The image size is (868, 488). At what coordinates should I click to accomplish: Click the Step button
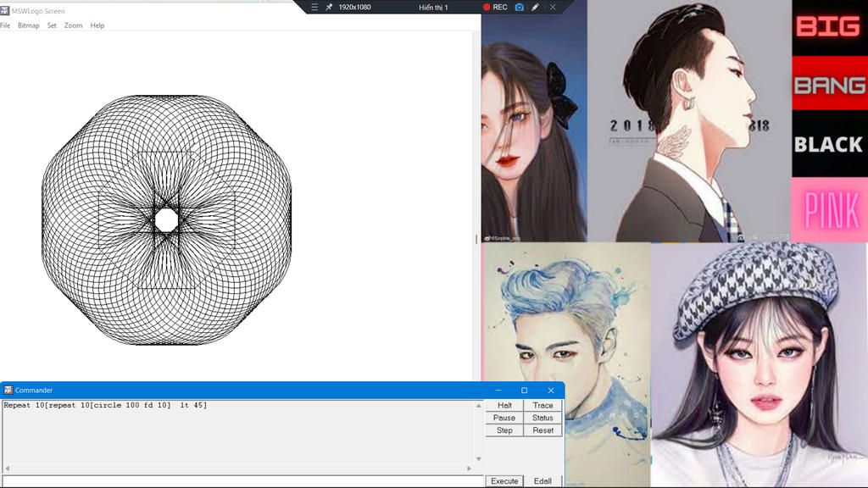tap(504, 430)
